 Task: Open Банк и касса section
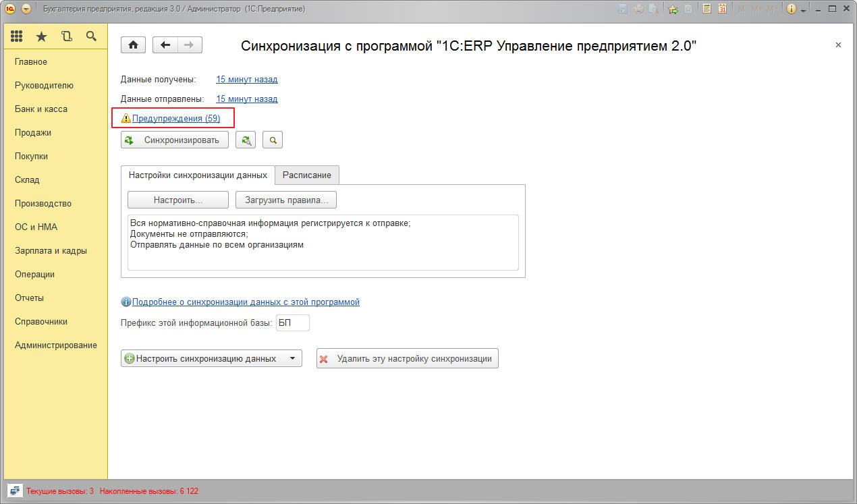(41, 109)
